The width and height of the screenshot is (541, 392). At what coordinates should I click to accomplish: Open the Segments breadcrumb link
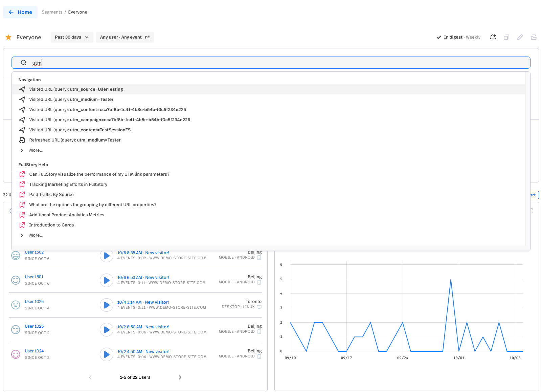52,12
